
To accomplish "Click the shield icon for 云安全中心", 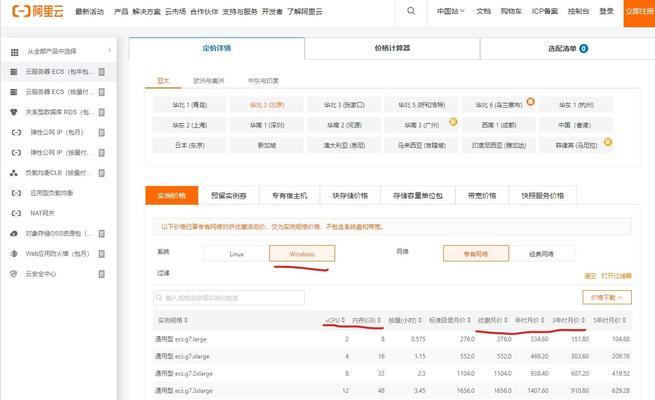I will (14, 274).
